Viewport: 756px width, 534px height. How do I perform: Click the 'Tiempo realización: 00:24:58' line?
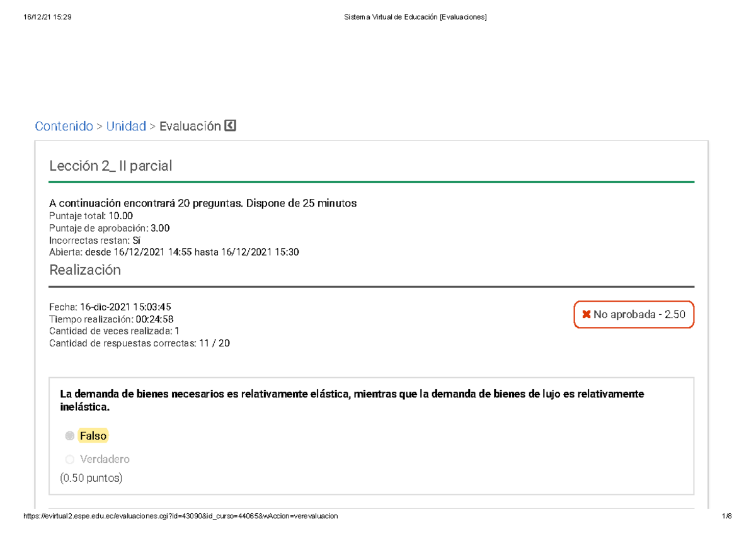[x=114, y=319]
